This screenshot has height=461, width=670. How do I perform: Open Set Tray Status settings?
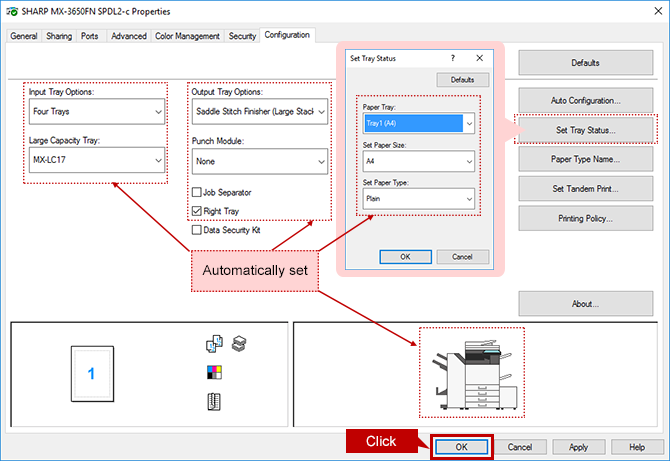(x=586, y=130)
